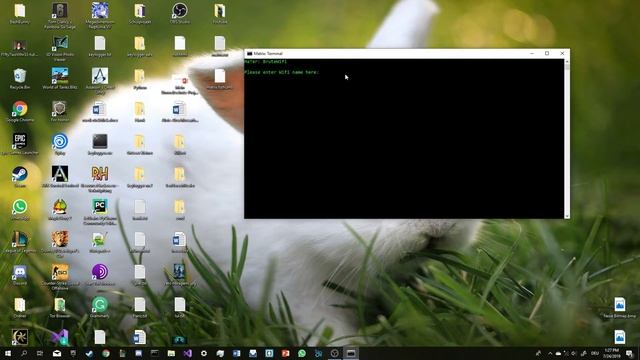Open File Explorer from taskbar
Viewport: 640px width, 360px height.
[171, 353]
